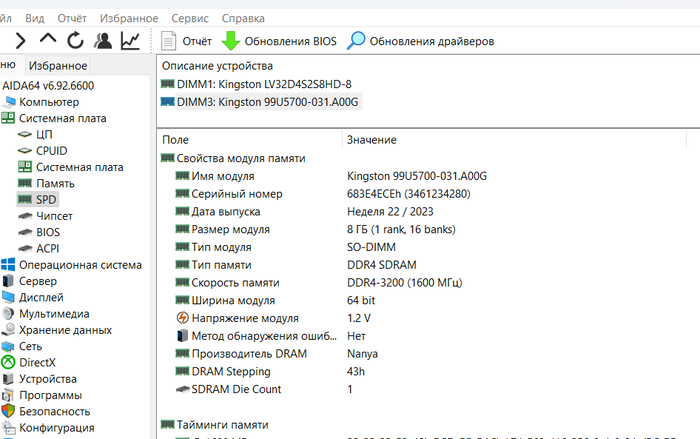This screenshot has height=439, width=700.
Task: Switch to the Избранное tab in sidebar
Action: click(58, 66)
